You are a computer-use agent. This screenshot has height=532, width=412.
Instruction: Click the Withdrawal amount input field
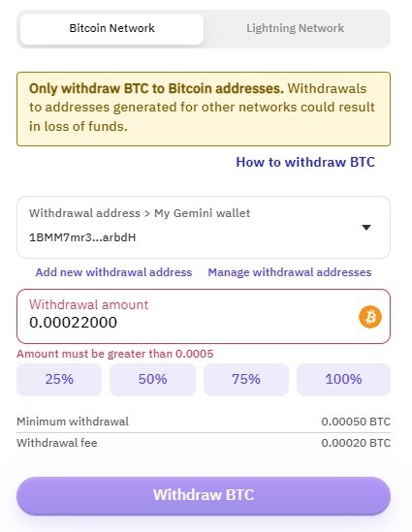204,316
